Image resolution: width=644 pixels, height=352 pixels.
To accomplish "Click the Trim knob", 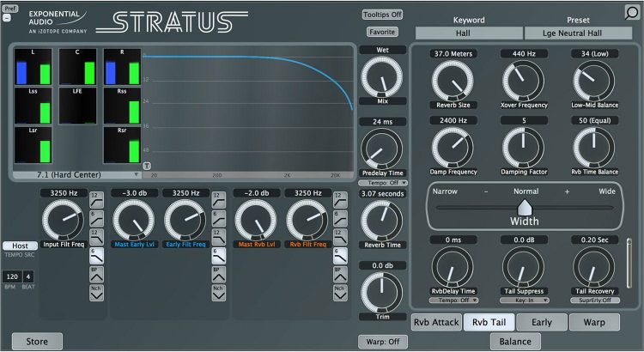I will click(382, 293).
